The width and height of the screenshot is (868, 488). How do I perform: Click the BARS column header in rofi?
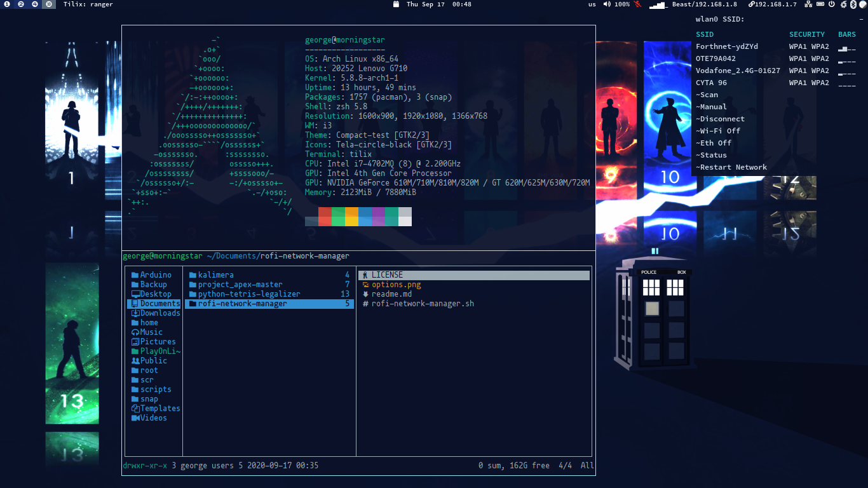tap(847, 34)
